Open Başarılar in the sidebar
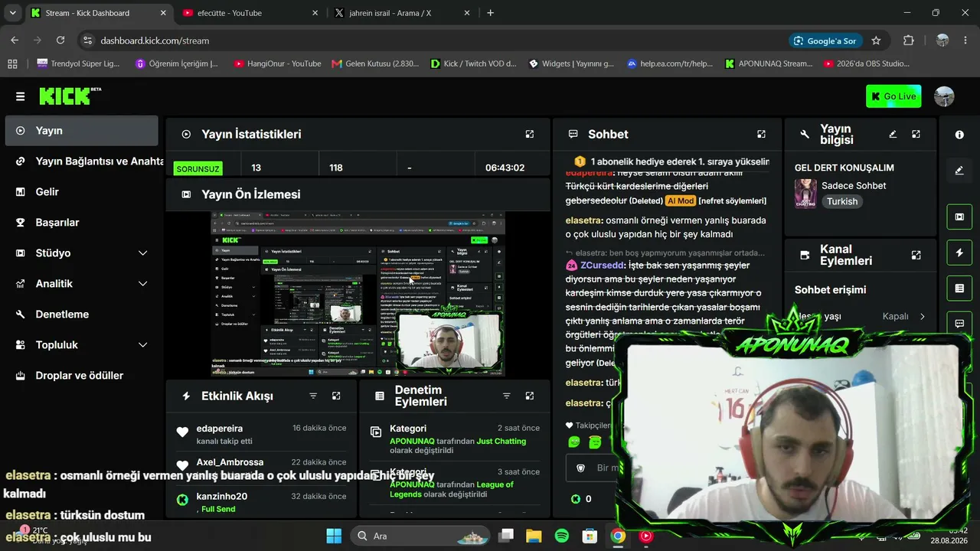The image size is (980, 551). tap(81, 223)
